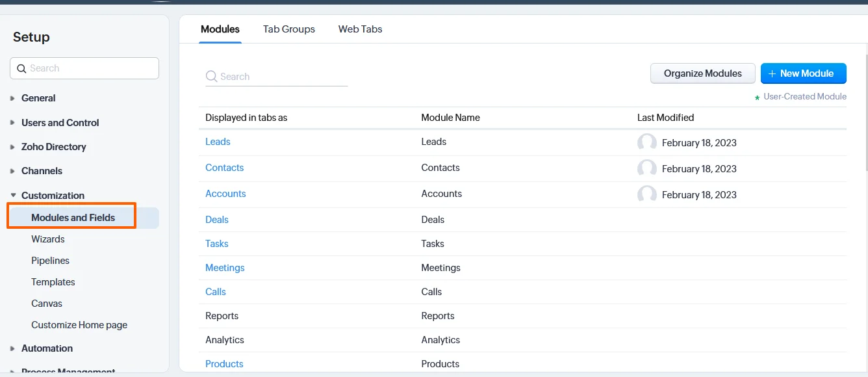Image resolution: width=868 pixels, height=377 pixels.
Task: Click the avatar icon on the Contacts row
Action: 647,168
